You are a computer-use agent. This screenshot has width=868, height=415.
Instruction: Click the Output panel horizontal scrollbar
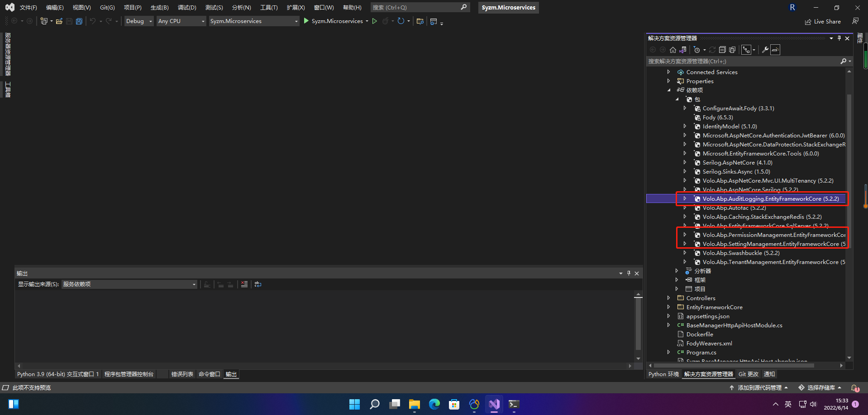(x=324, y=366)
